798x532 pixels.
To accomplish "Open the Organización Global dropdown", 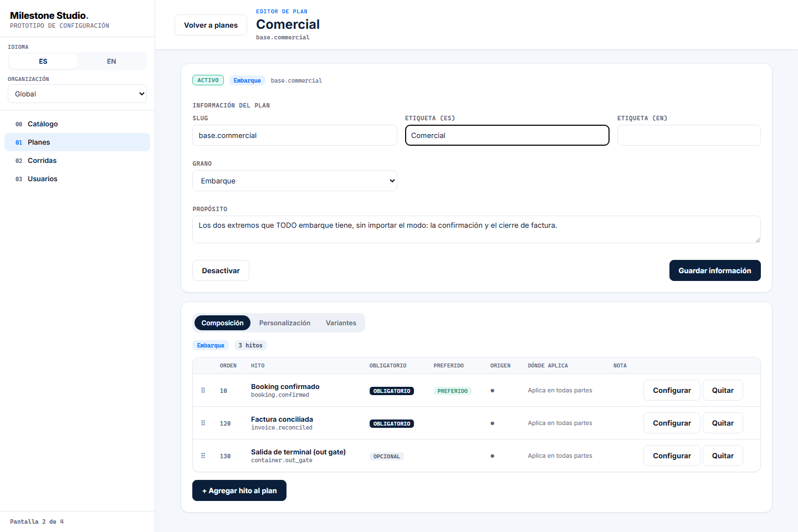I will [78, 94].
